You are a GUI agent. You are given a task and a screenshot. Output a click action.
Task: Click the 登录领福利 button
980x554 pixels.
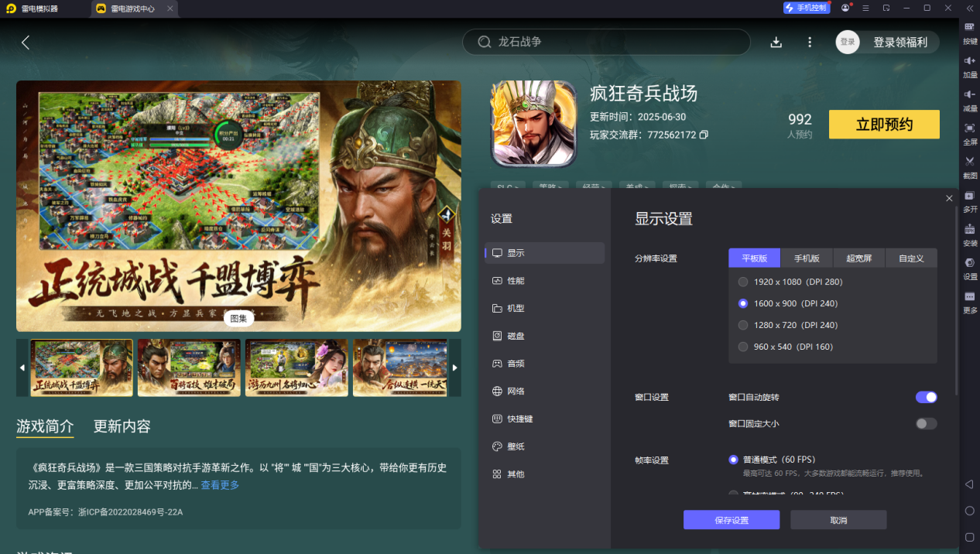tap(900, 43)
